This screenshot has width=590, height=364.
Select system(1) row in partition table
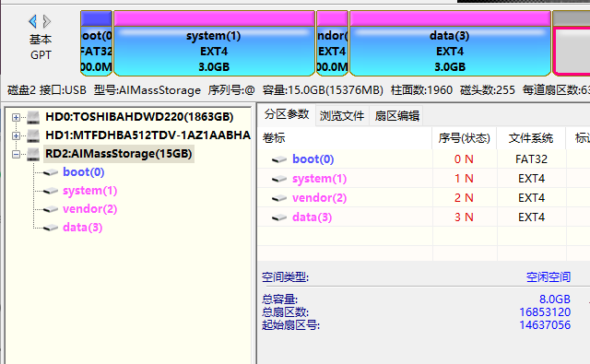424,178
